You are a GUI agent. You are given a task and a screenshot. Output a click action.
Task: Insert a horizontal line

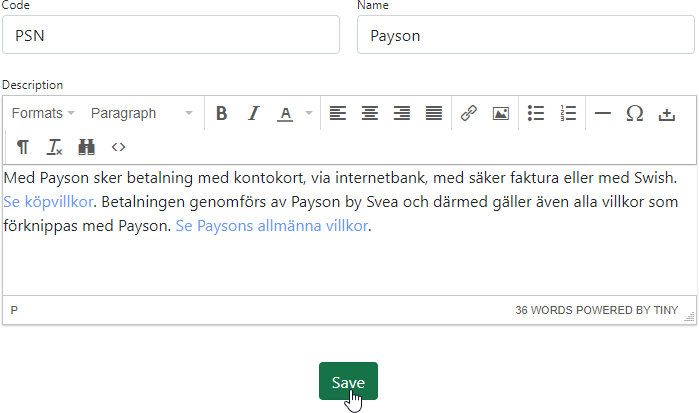point(603,114)
